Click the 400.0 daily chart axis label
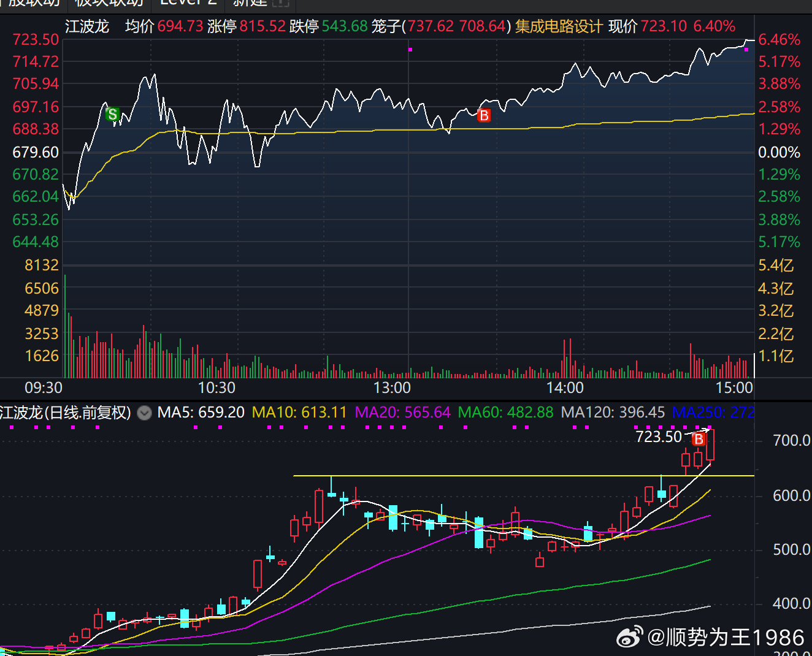Viewport: 812px width, 656px height. pos(792,604)
